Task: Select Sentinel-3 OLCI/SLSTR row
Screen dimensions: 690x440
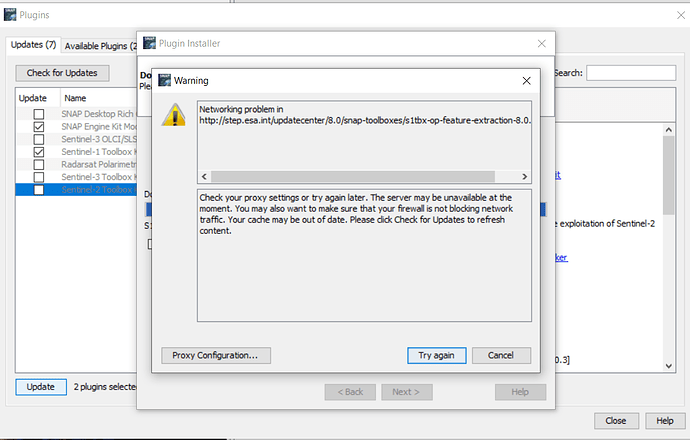Action: click(x=76, y=139)
